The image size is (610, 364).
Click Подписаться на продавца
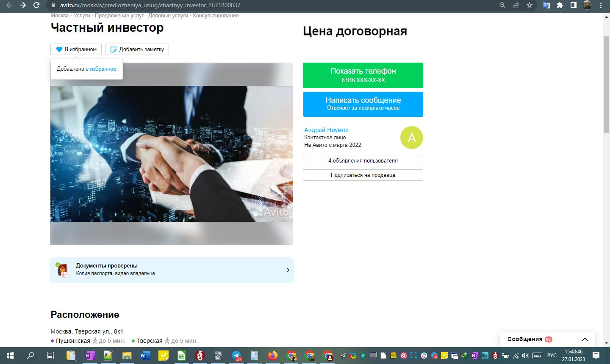(363, 175)
